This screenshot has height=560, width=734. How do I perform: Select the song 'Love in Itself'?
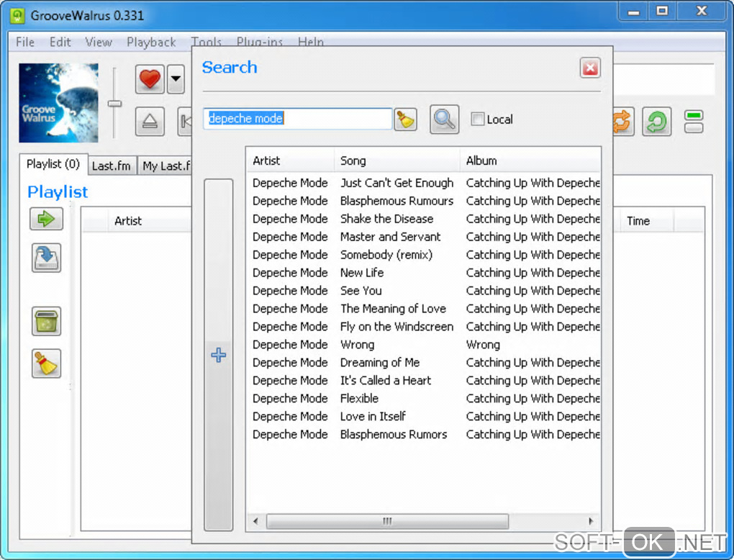point(373,416)
